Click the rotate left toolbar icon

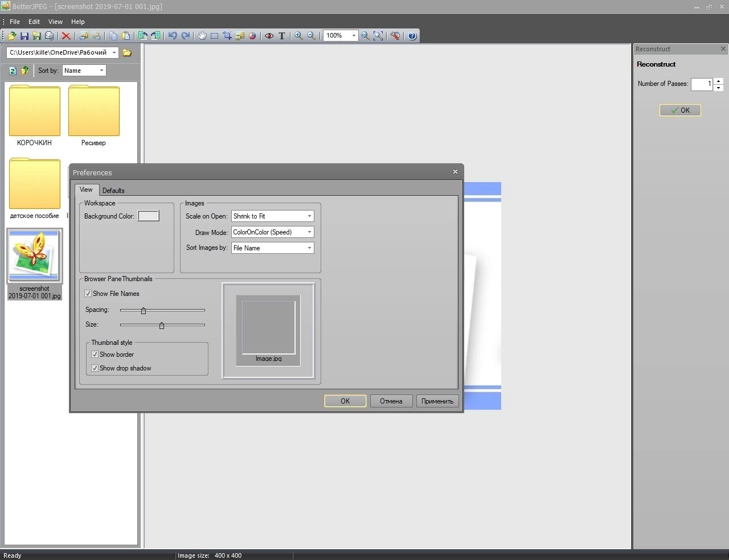click(142, 36)
